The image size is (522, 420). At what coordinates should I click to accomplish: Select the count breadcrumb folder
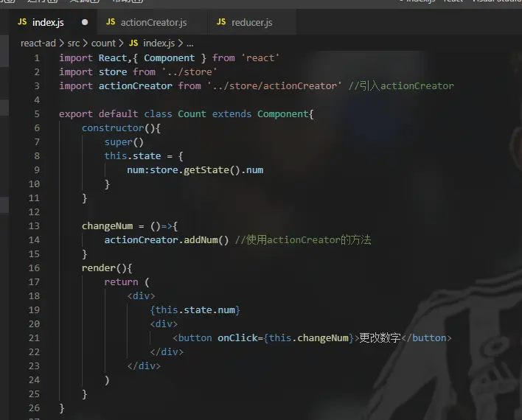pos(103,43)
